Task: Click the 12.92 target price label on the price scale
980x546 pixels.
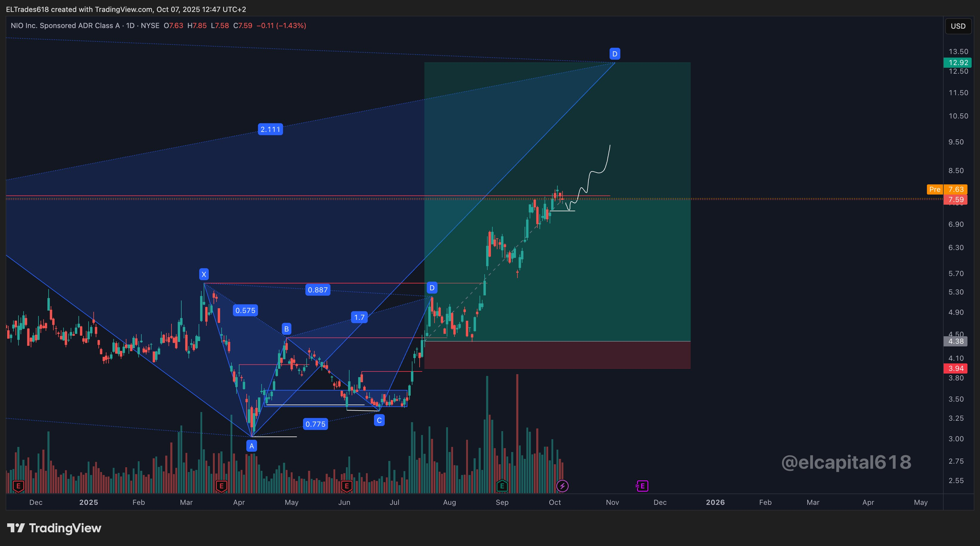Action: coord(958,63)
